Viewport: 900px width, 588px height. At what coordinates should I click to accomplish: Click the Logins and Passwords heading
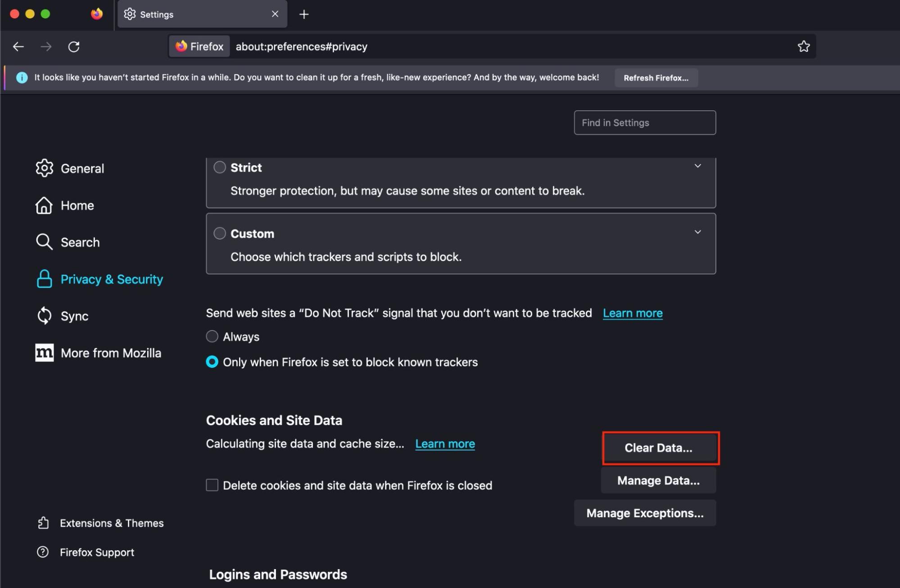tap(278, 574)
